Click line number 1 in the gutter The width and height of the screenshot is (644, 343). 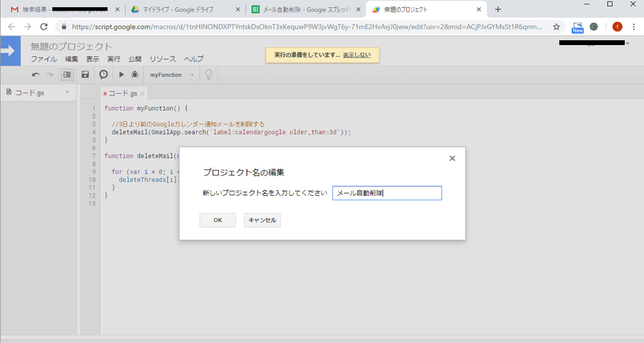pyautogui.click(x=94, y=109)
